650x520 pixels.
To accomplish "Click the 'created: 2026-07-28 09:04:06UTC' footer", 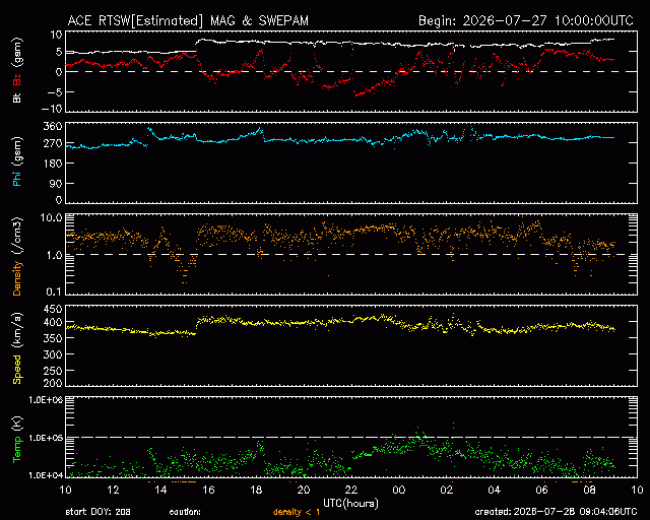I will (556, 512).
